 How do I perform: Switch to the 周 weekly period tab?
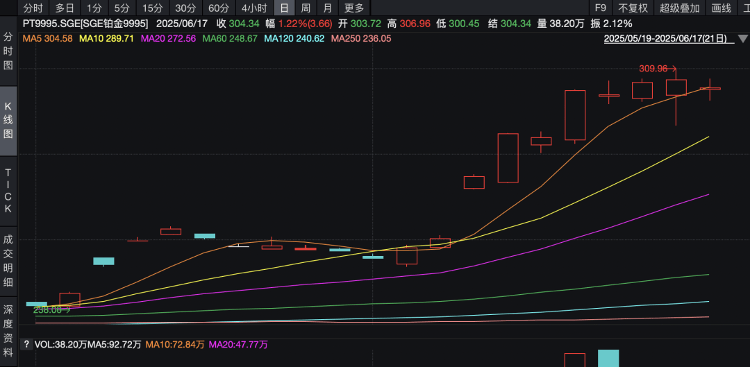[306, 8]
